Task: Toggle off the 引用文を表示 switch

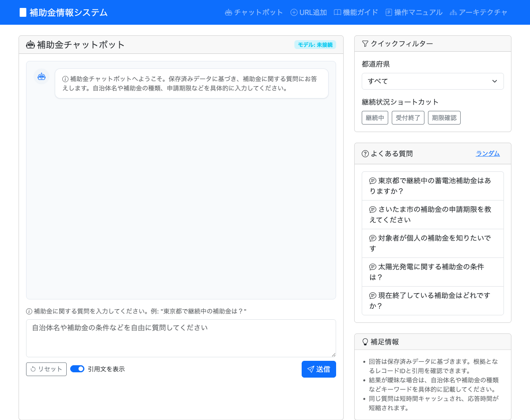Action: tap(77, 369)
